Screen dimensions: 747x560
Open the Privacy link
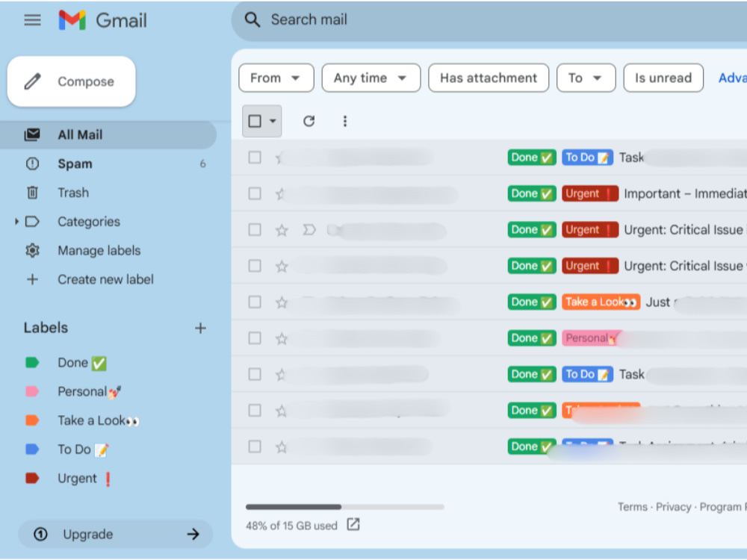[x=673, y=507]
